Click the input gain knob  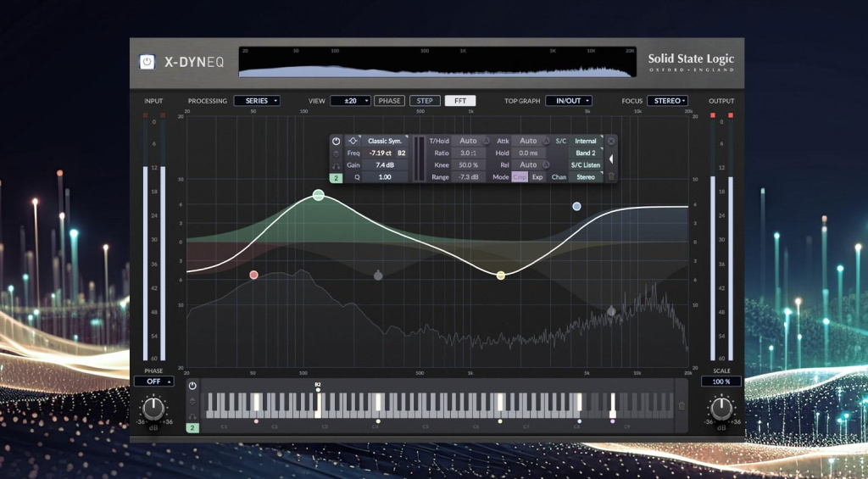click(x=153, y=409)
